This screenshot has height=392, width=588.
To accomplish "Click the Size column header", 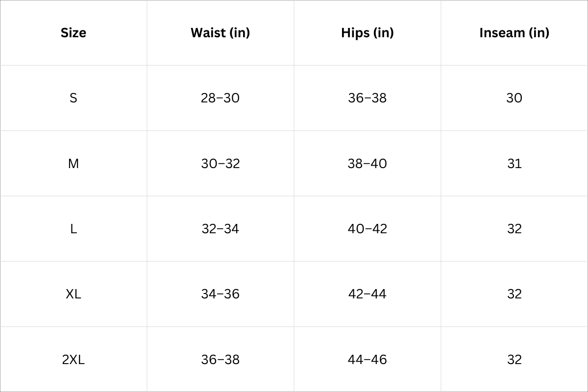I will click(73, 33).
